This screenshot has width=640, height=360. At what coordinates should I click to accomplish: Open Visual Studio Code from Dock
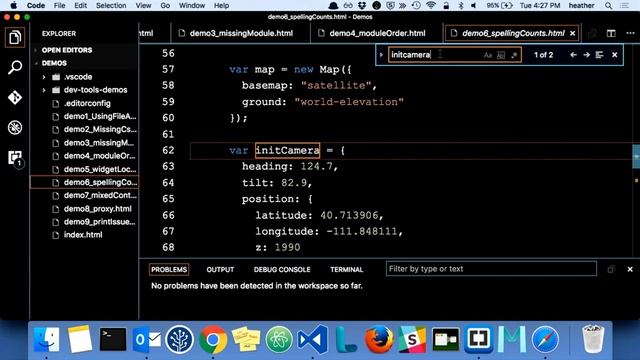click(x=313, y=339)
